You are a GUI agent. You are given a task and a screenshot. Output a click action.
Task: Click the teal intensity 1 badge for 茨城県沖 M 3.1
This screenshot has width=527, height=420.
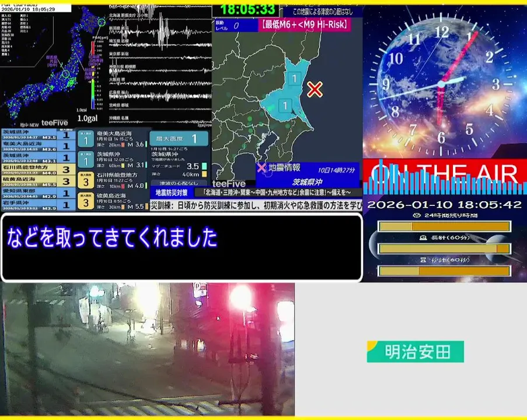pyautogui.click(x=86, y=160)
